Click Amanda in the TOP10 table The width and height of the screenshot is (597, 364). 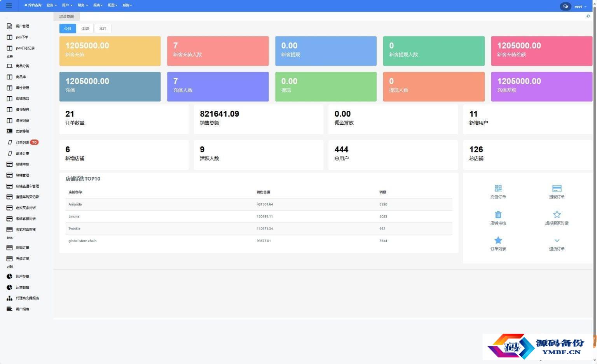point(75,204)
